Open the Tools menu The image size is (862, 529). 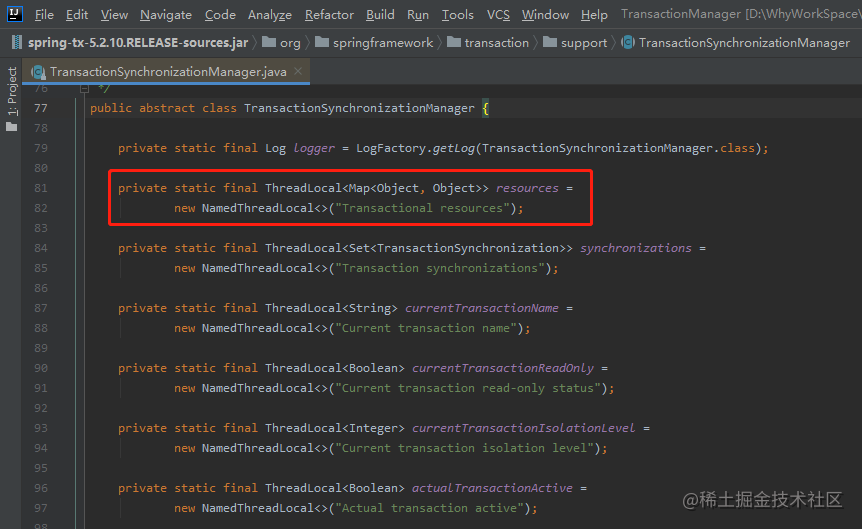pos(457,15)
